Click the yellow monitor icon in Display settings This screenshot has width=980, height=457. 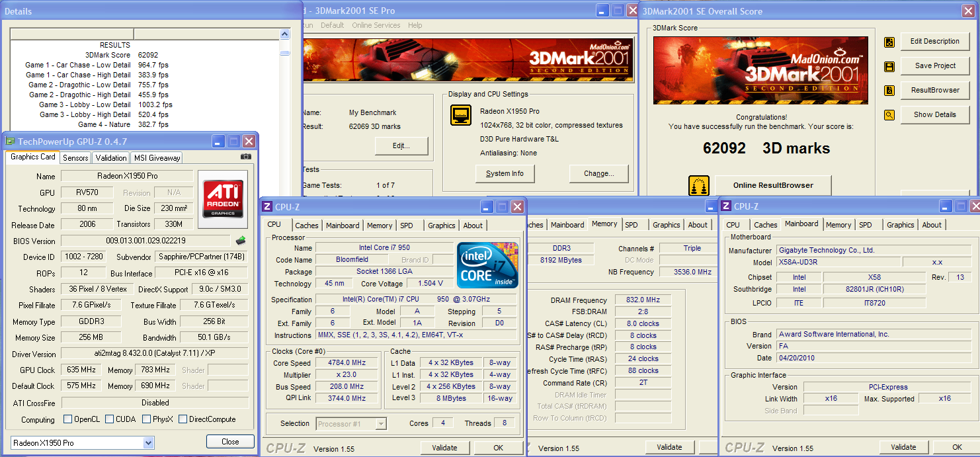461,115
